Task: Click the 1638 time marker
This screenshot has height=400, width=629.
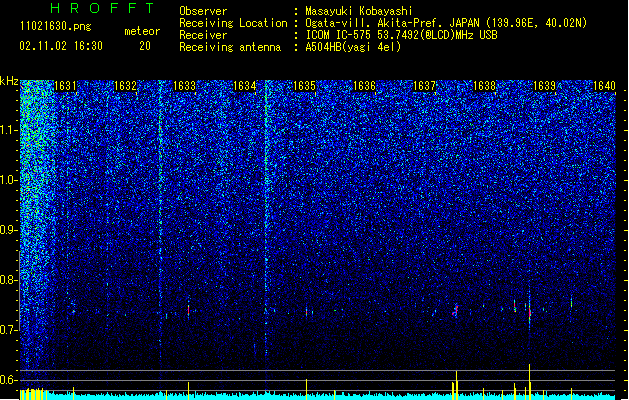Action: click(x=485, y=86)
